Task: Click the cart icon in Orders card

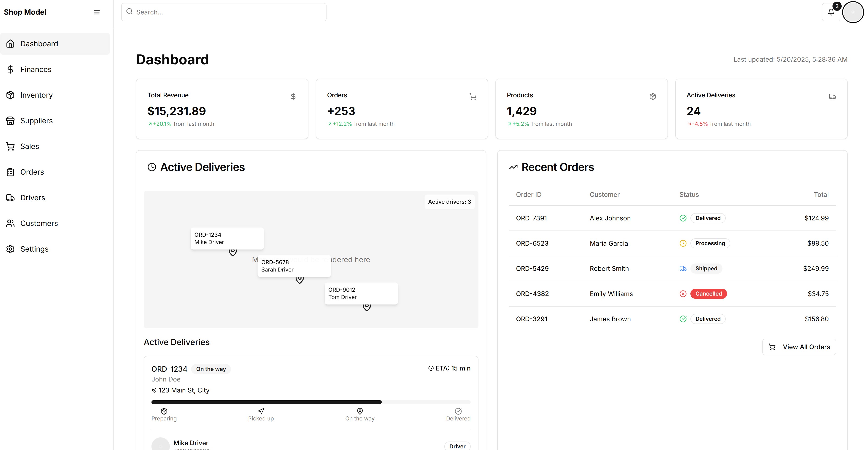Action: (473, 97)
